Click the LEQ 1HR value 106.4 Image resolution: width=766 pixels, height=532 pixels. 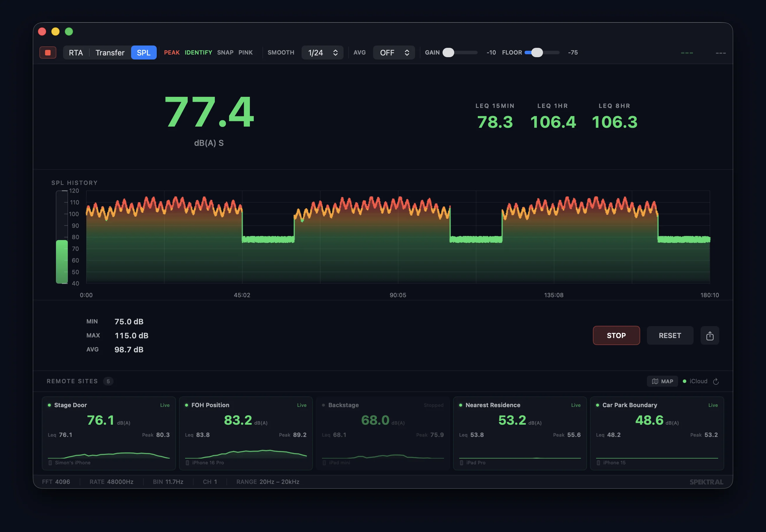(x=553, y=122)
